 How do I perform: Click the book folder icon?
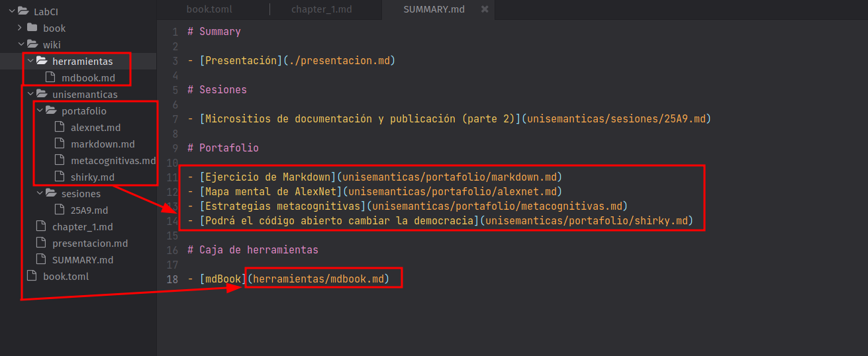[32, 28]
